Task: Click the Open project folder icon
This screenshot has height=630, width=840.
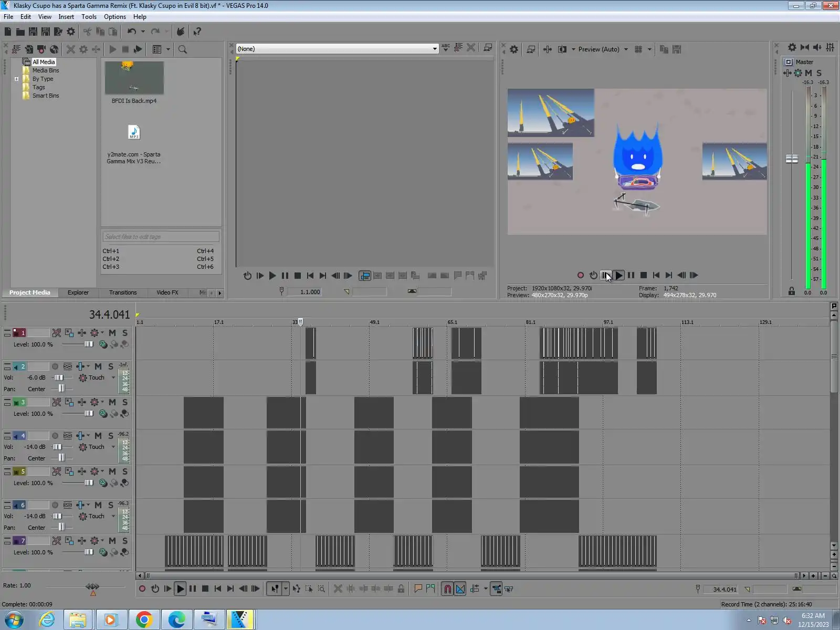Action: pos(20,31)
